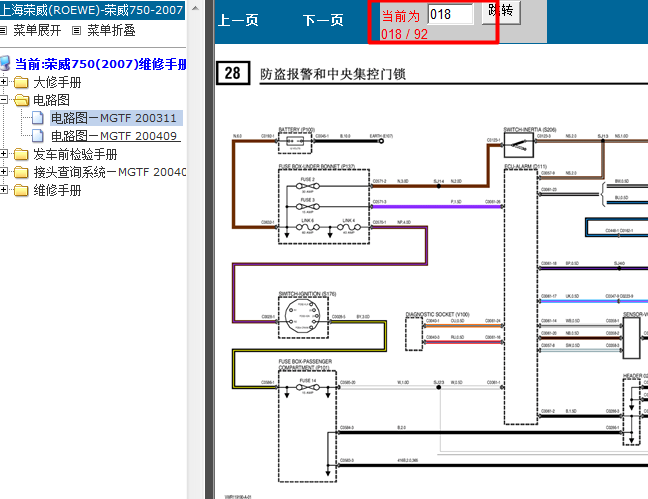Click the 发车前检验手册 folder icon
This screenshot has width=648, height=499.
click(x=21, y=154)
